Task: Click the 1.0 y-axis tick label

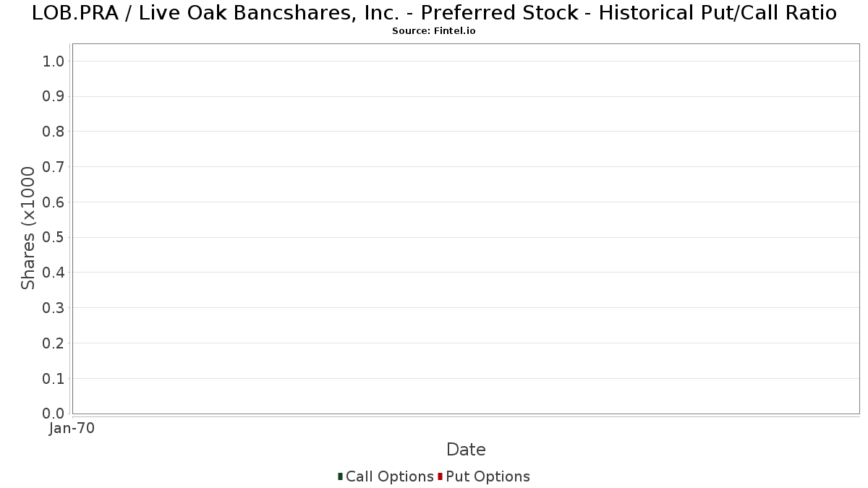Action: (54, 61)
